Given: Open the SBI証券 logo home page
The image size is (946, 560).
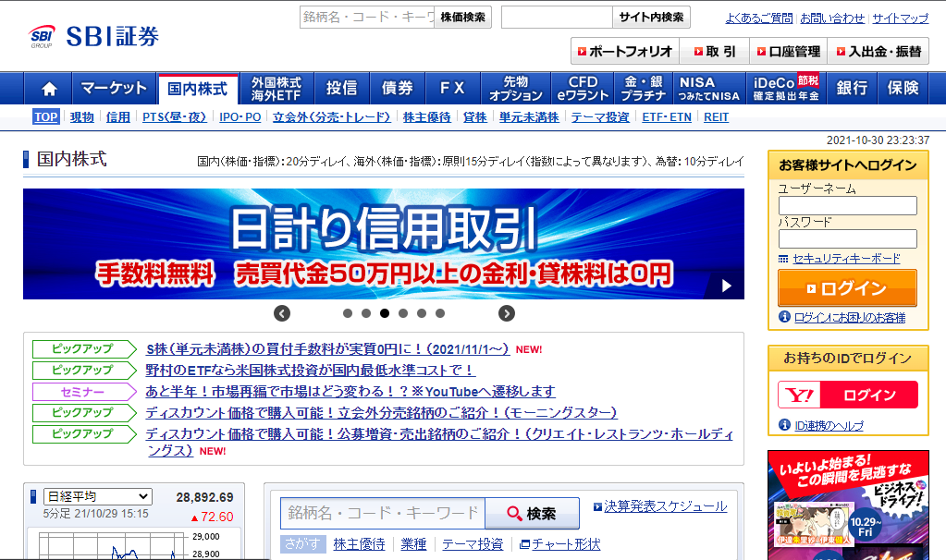Looking at the screenshot, I should click(x=93, y=36).
